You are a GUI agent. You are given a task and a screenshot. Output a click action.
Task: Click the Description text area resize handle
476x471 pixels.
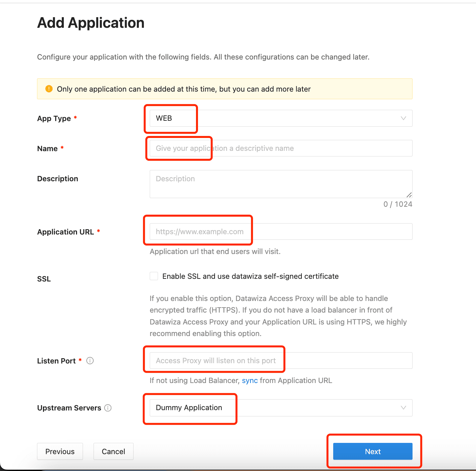pos(409,195)
